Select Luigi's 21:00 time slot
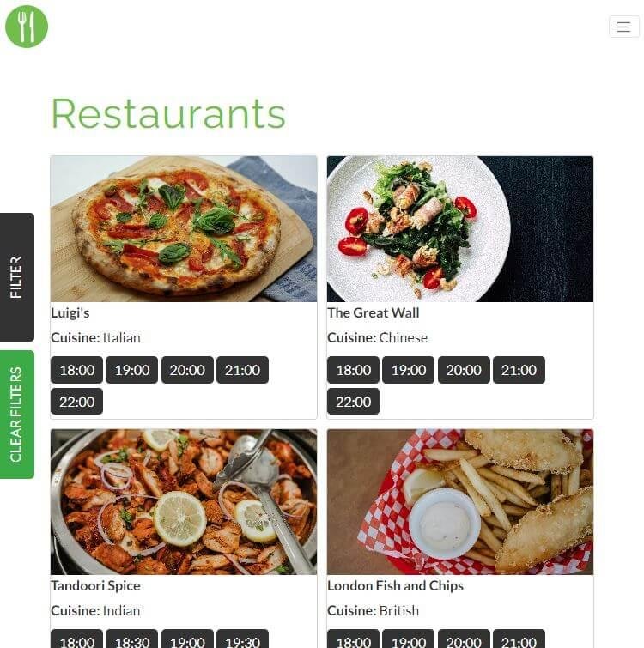 click(243, 370)
